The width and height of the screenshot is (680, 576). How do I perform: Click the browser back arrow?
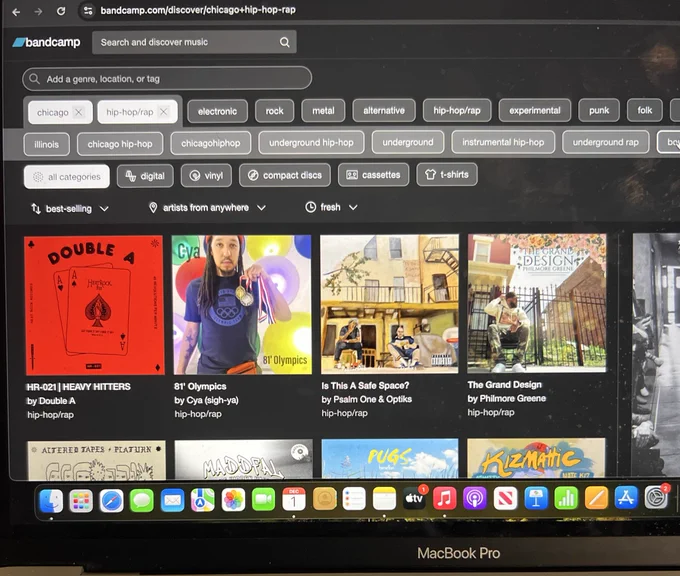tap(16, 12)
